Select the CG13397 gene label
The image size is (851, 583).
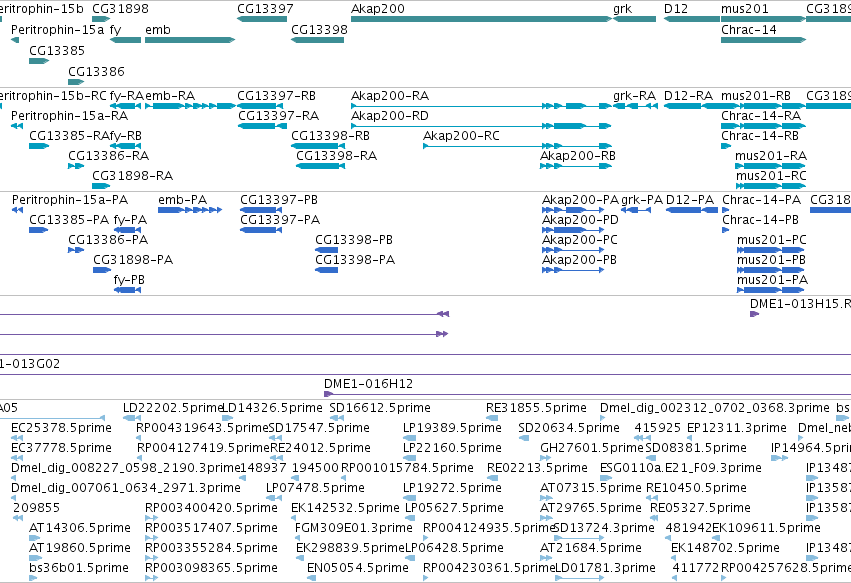pyautogui.click(x=265, y=9)
